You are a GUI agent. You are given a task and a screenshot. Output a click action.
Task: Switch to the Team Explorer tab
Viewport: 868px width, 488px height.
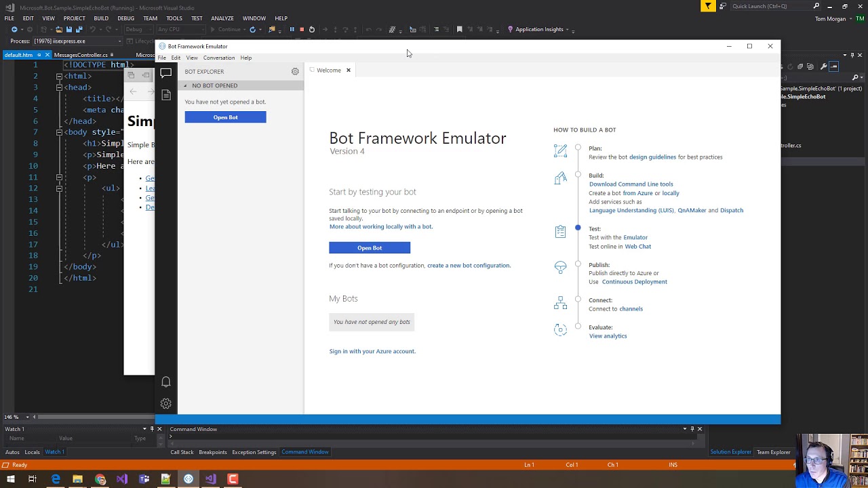(774, 452)
